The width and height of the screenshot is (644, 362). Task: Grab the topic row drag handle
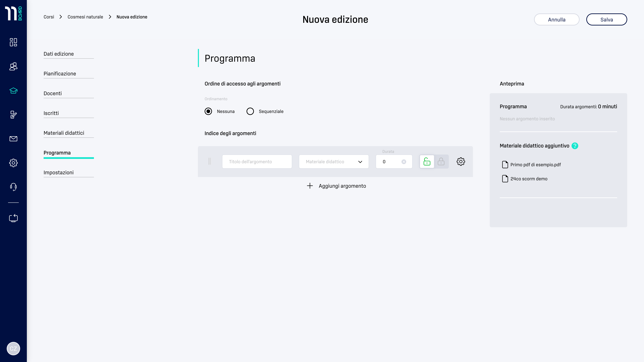(x=210, y=161)
